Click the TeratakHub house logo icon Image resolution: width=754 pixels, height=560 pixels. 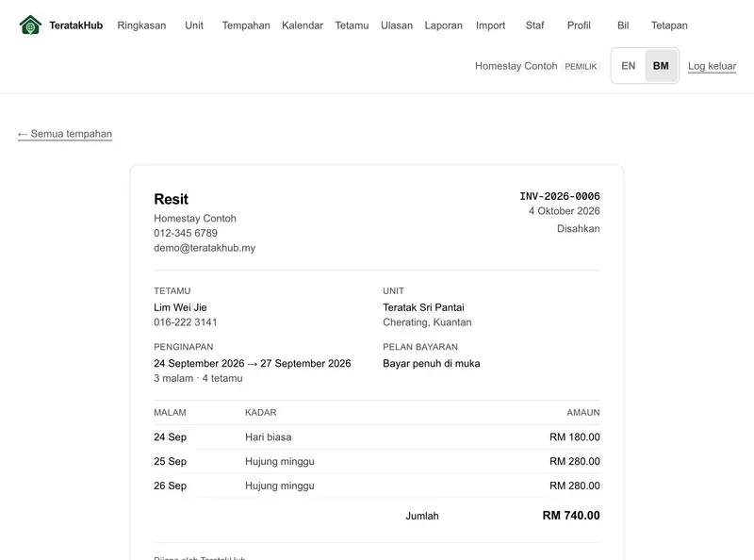click(30, 25)
